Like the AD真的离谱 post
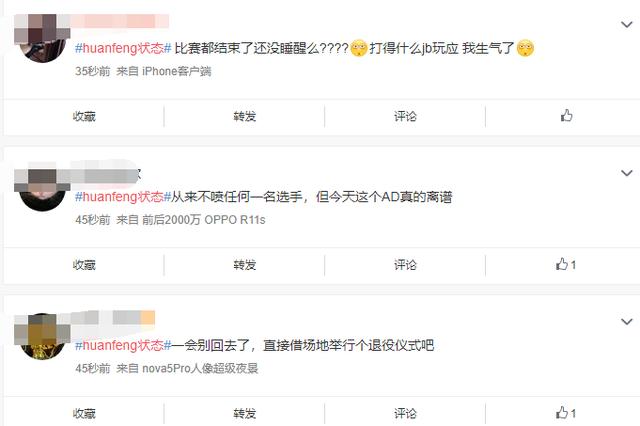The height and width of the screenshot is (426, 640). (x=566, y=264)
